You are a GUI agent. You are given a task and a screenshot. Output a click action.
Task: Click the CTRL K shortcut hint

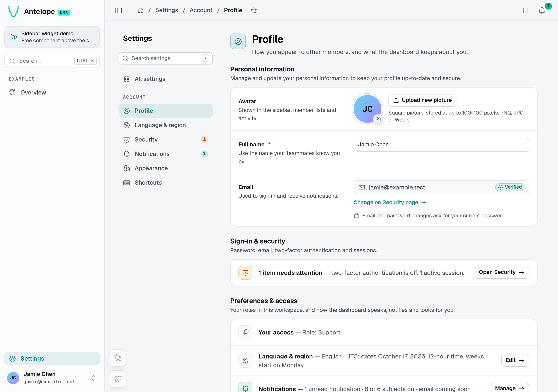(85, 61)
